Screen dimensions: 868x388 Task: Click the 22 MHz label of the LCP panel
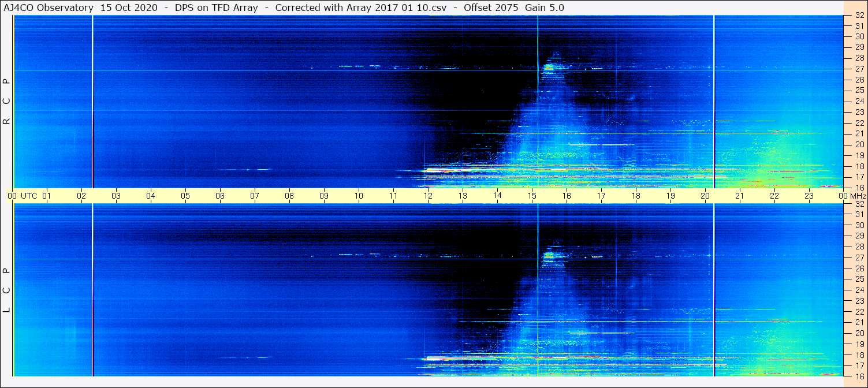click(859, 312)
